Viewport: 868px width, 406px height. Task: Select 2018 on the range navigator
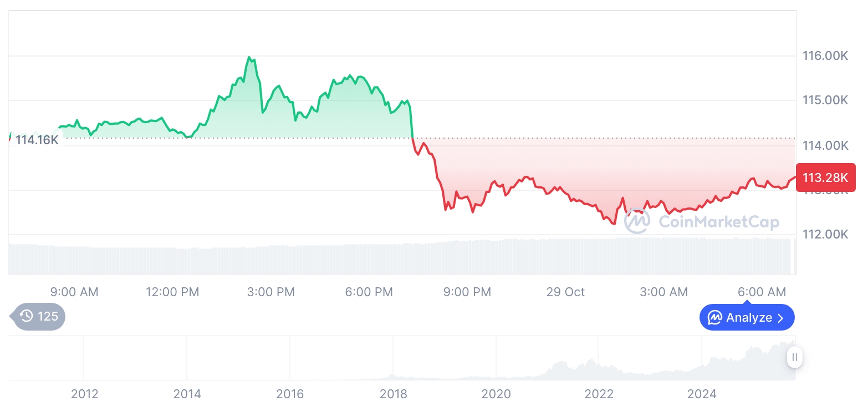[393, 394]
